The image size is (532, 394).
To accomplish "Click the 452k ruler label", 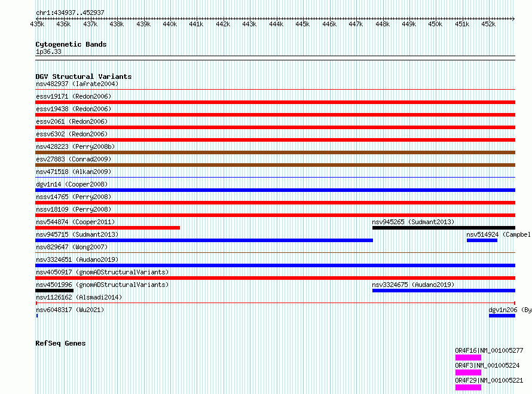I will (x=488, y=24).
